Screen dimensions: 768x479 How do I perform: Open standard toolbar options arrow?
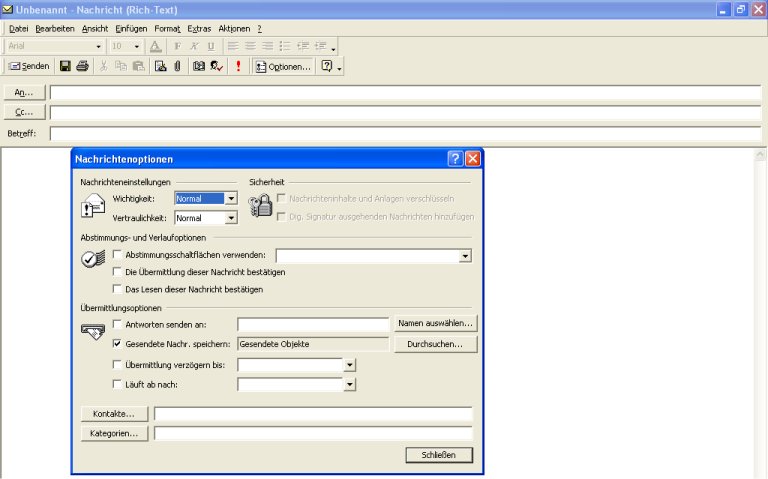pos(339,68)
